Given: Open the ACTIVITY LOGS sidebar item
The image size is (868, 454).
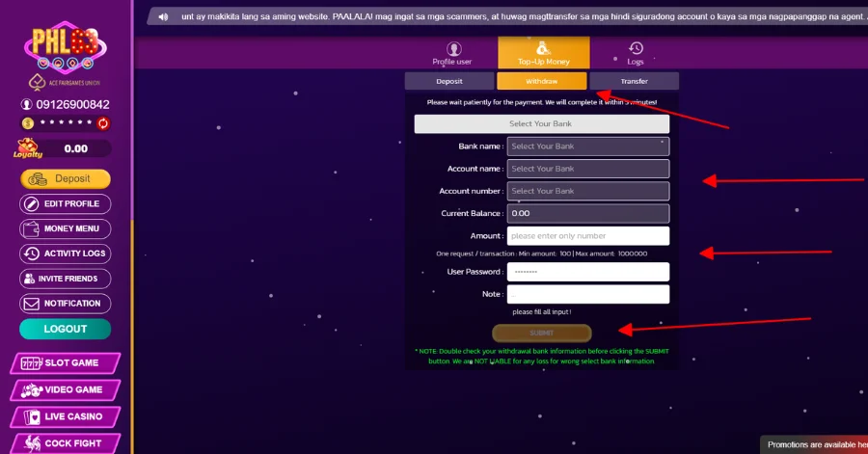Looking at the screenshot, I should 66,254.
